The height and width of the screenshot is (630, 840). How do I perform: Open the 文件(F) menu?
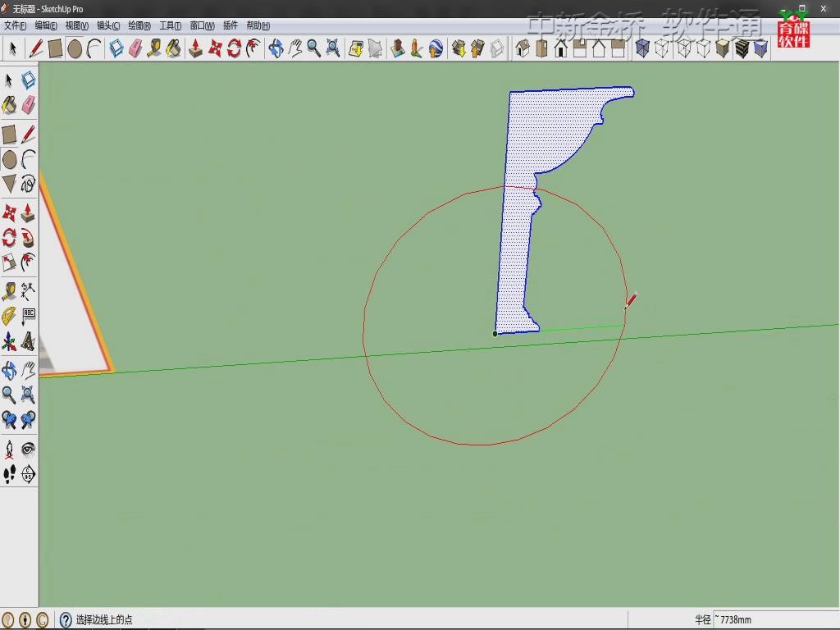[15, 25]
